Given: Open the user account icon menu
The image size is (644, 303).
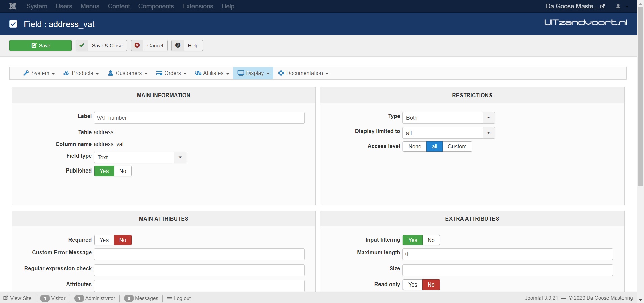Looking at the screenshot, I should tap(618, 6).
